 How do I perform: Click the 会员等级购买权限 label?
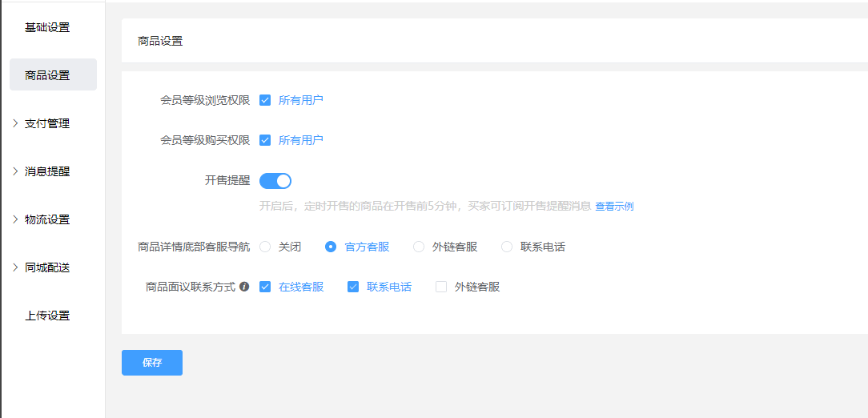pyautogui.click(x=205, y=140)
